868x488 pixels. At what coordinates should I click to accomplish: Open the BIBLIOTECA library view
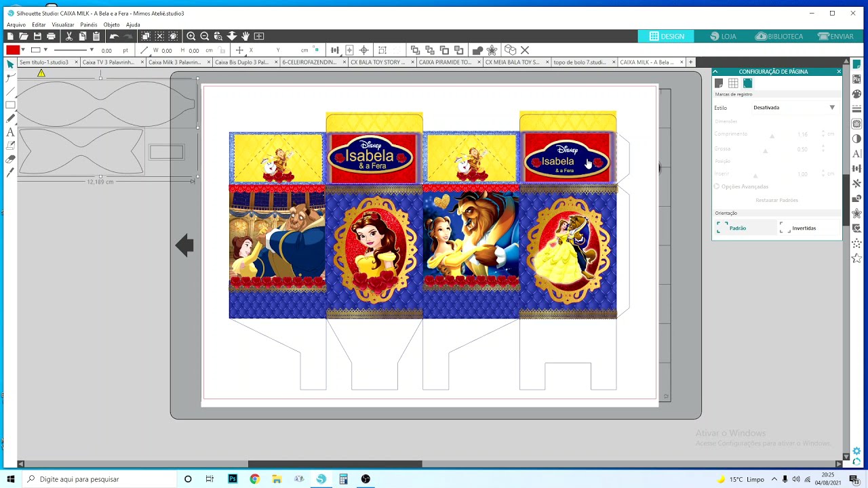[x=779, y=37]
